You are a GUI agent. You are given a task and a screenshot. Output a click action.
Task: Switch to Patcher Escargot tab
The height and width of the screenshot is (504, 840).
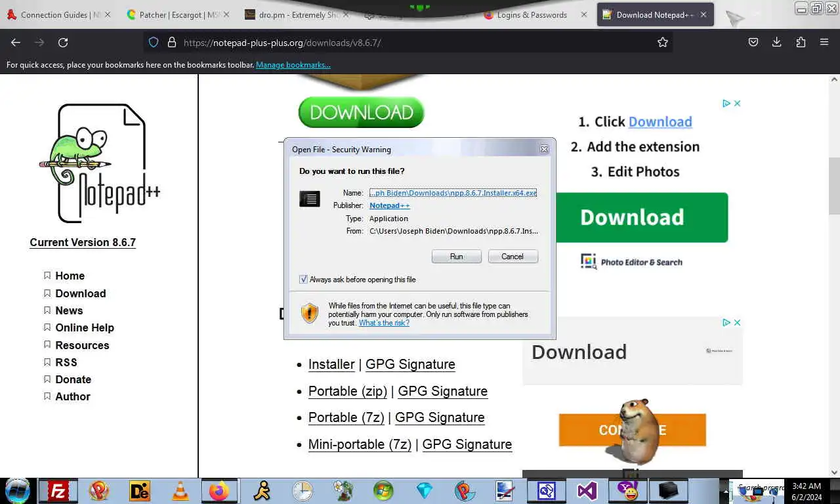click(x=177, y=14)
